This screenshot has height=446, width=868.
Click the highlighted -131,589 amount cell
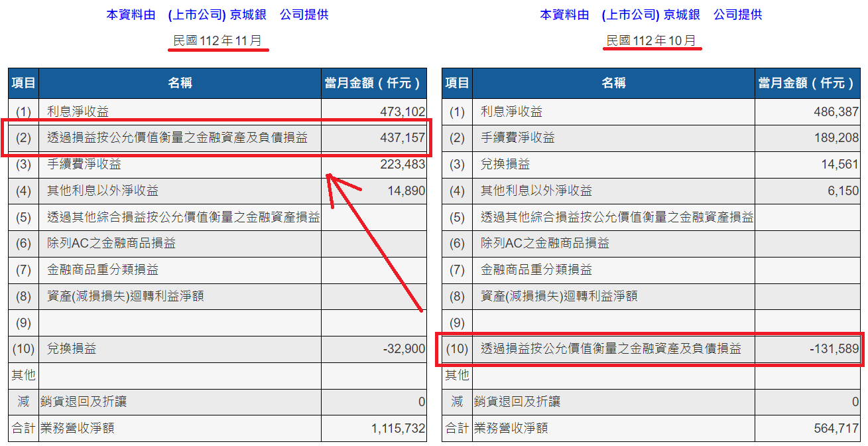(834, 348)
